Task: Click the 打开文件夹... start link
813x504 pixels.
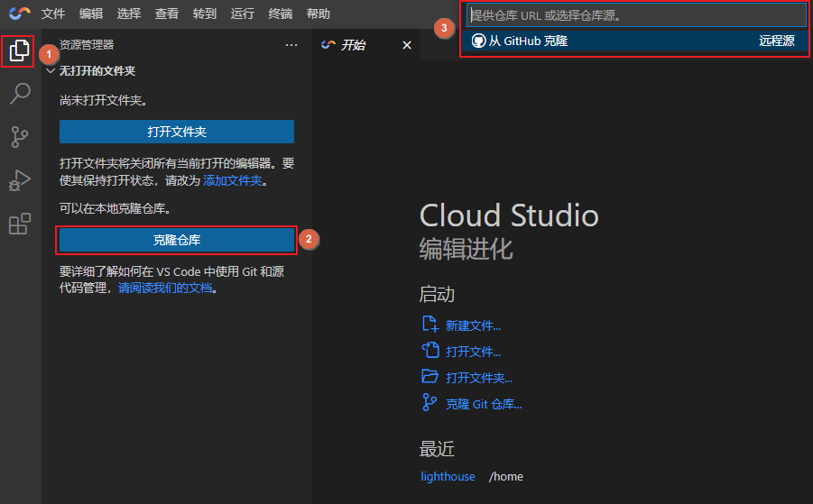Action: click(x=479, y=378)
